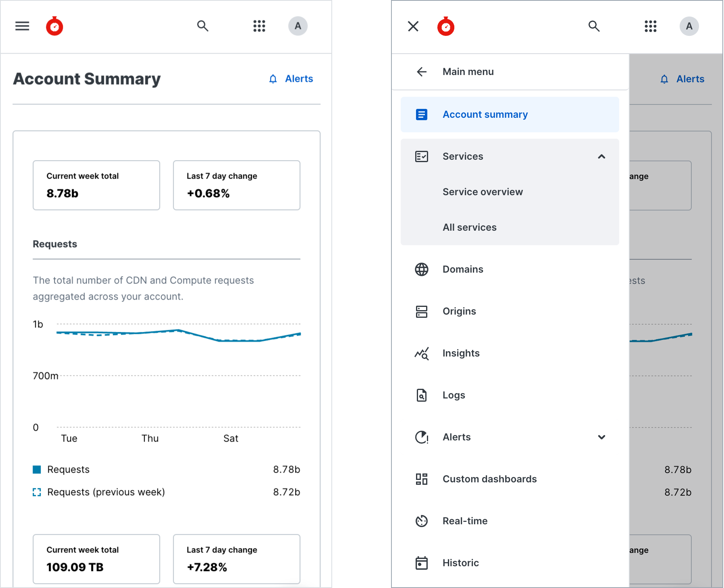Click the Domains globe icon
724x588 pixels.
click(422, 269)
